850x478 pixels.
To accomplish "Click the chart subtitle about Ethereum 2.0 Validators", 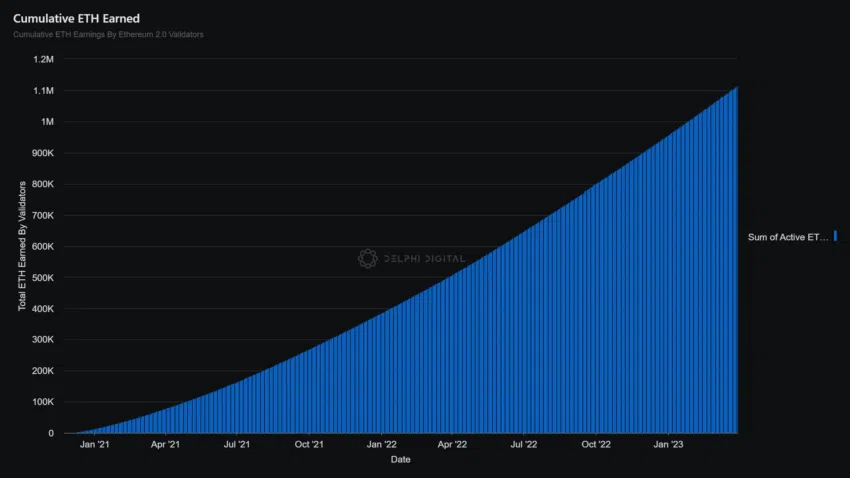I will pyautogui.click(x=109, y=35).
